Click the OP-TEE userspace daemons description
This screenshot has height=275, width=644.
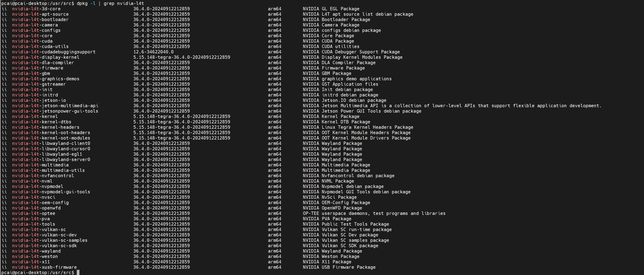click(x=374, y=214)
